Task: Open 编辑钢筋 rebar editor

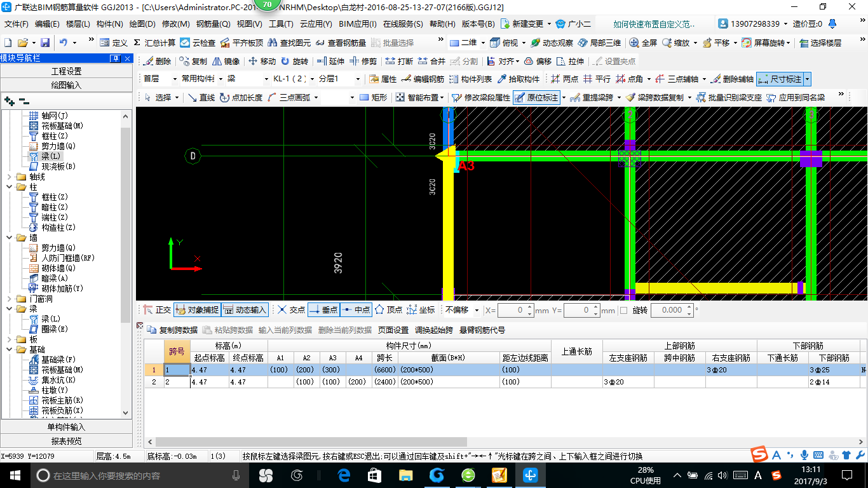Action: pyautogui.click(x=423, y=79)
